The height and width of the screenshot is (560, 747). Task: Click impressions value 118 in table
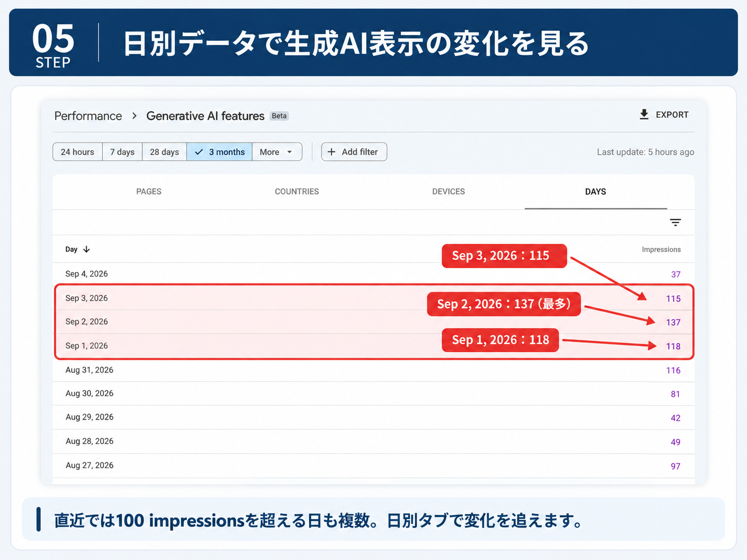point(673,346)
